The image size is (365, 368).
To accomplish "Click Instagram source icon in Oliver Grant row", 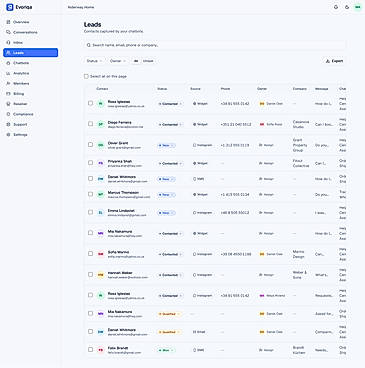I will point(194,145).
